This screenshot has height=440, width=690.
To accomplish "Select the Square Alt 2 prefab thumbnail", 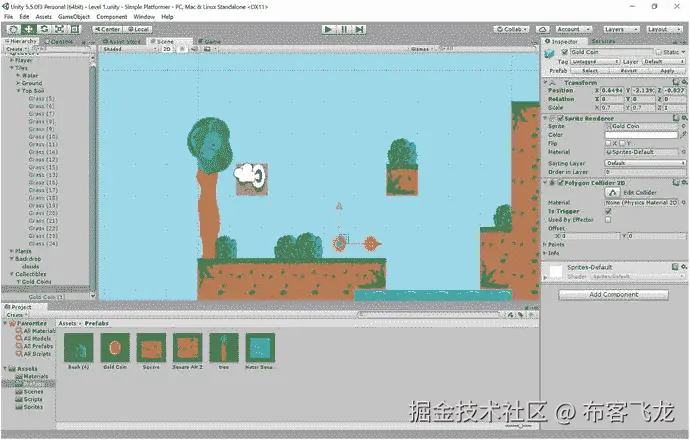I will pyautogui.click(x=187, y=347).
